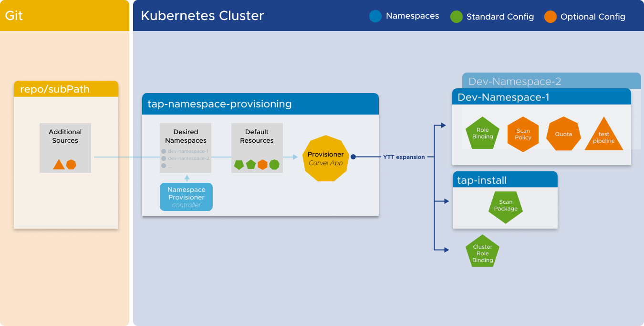
Task: Select the yellow Provisioner Carvel App shape
Action: click(x=326, y=159)
